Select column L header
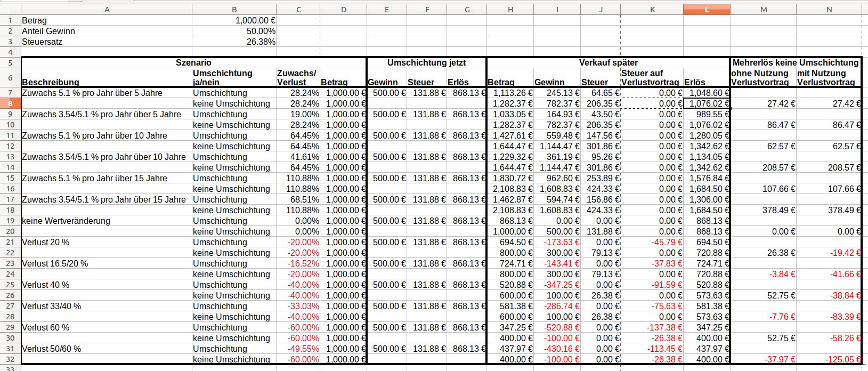 [x=707, y=10]
